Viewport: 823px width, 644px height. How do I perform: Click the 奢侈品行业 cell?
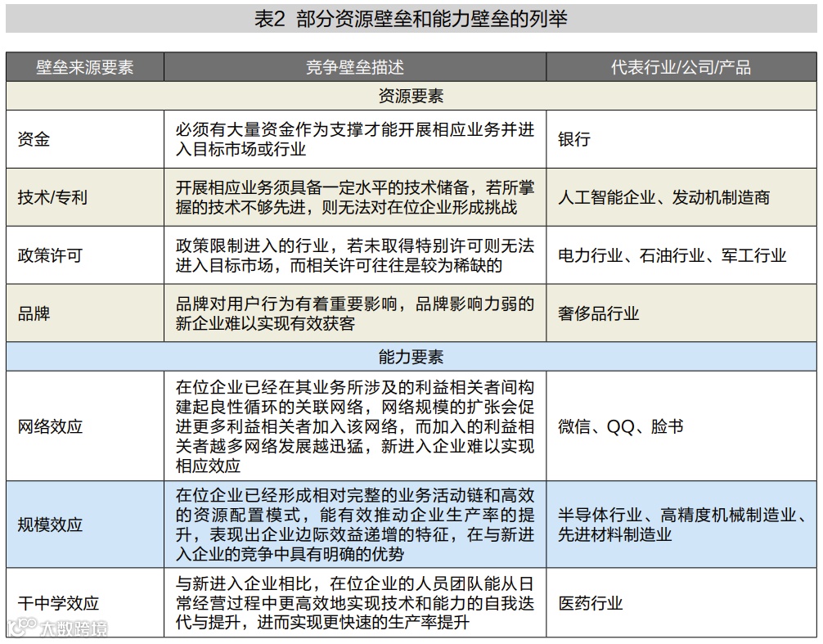click(681, 314)
